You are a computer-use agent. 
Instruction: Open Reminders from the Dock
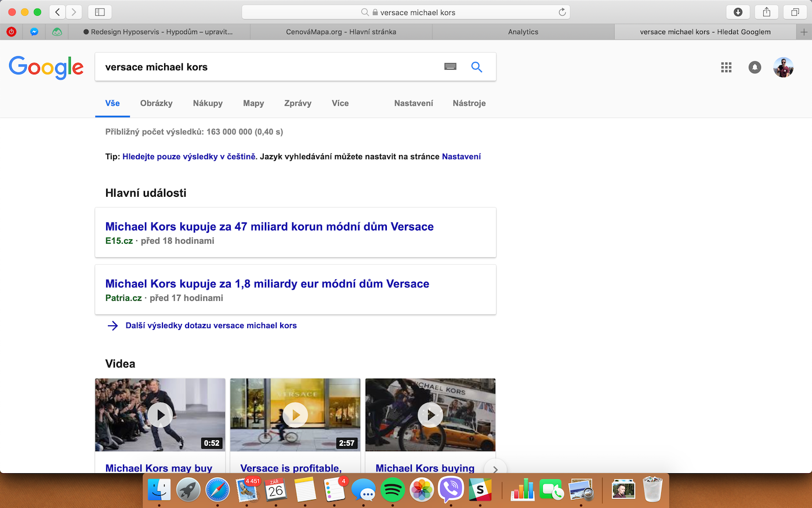click(x=335, y=490)
